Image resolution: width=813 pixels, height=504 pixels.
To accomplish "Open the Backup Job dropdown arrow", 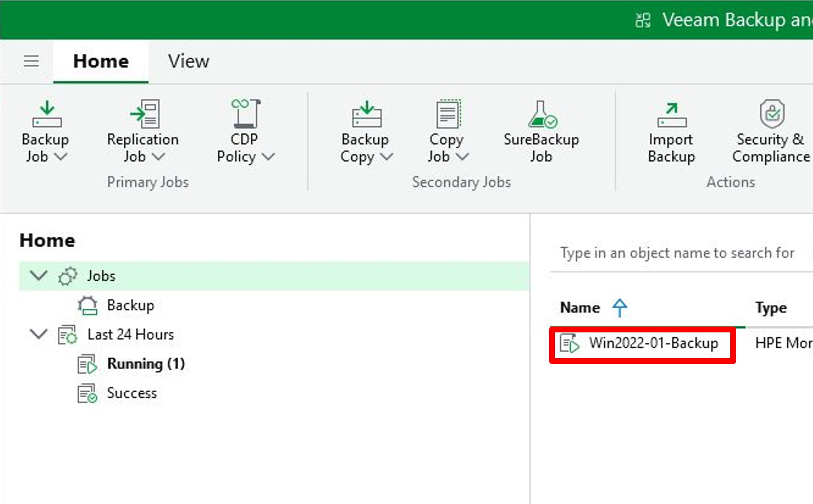I will (x=61, y=157).
